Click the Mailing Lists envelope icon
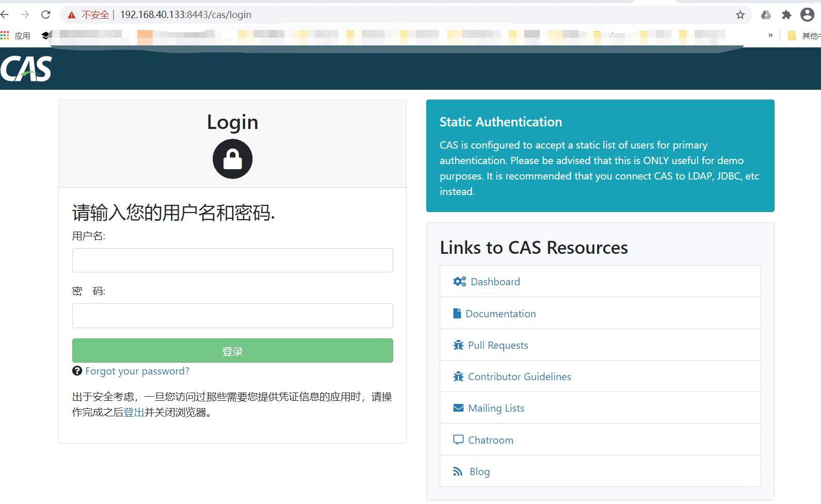 point(458,408)
